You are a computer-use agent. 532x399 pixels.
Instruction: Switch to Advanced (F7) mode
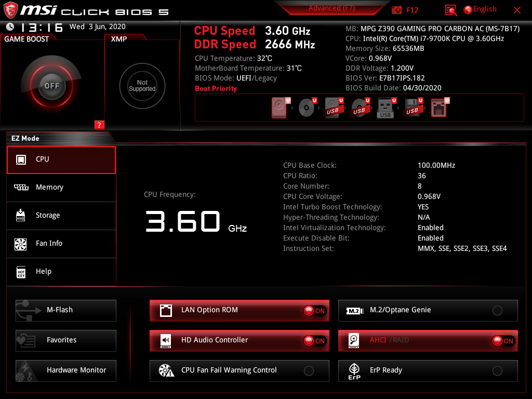tap(331, 8)
